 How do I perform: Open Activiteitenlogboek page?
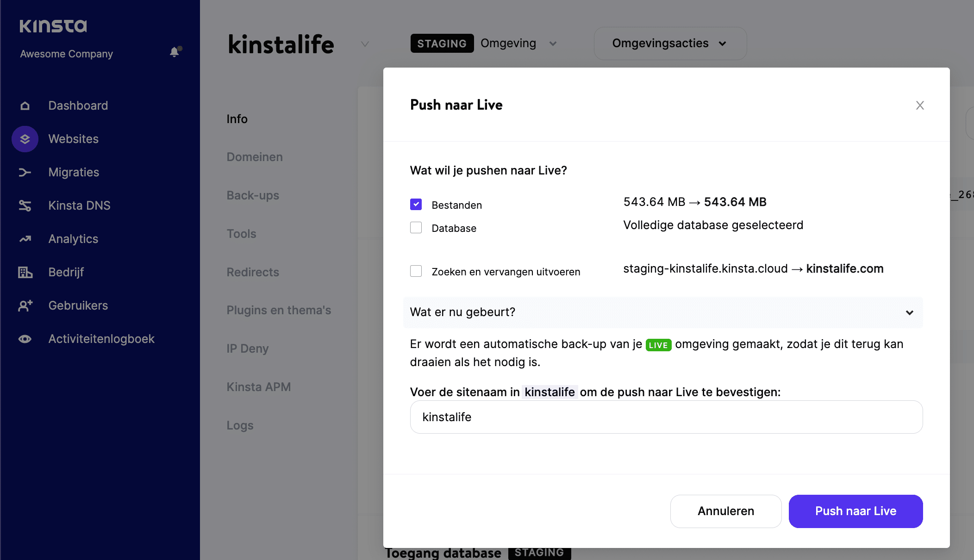point(101,339)
